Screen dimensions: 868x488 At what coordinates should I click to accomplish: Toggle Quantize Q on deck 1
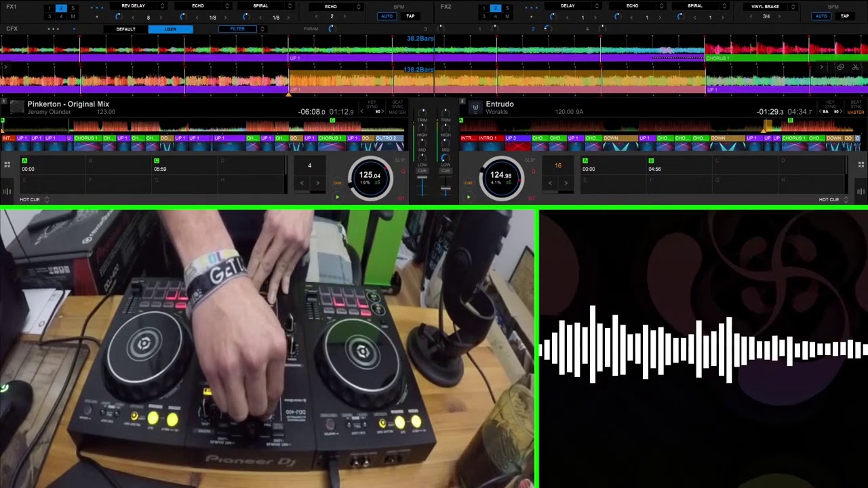coord(403,171)
